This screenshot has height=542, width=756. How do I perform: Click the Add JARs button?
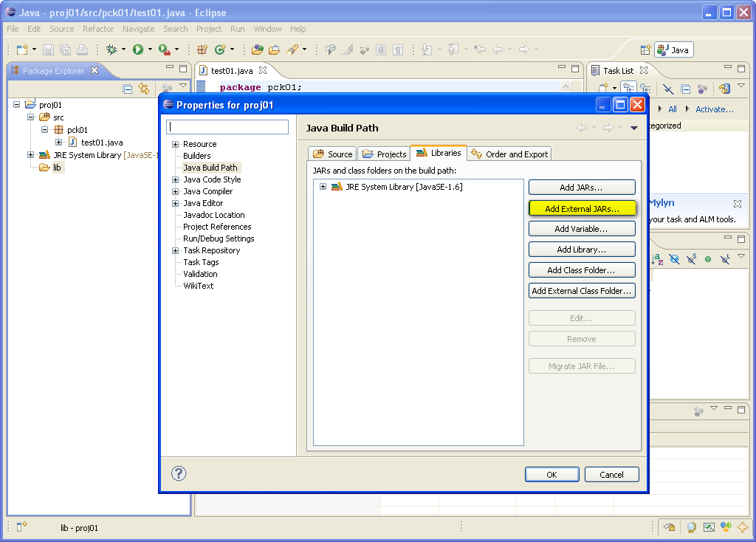point(582,187)
